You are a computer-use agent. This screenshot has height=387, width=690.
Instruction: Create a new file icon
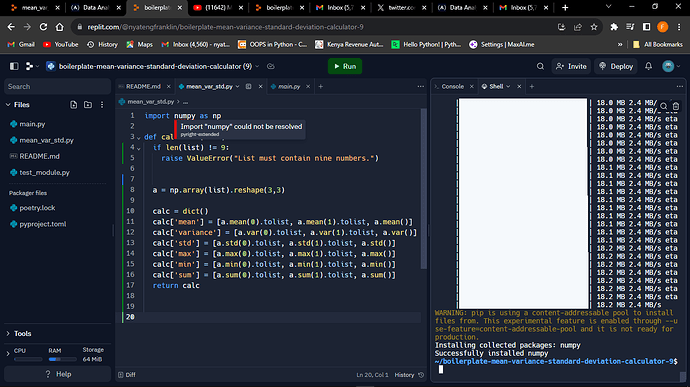click(x=73, y=105)
